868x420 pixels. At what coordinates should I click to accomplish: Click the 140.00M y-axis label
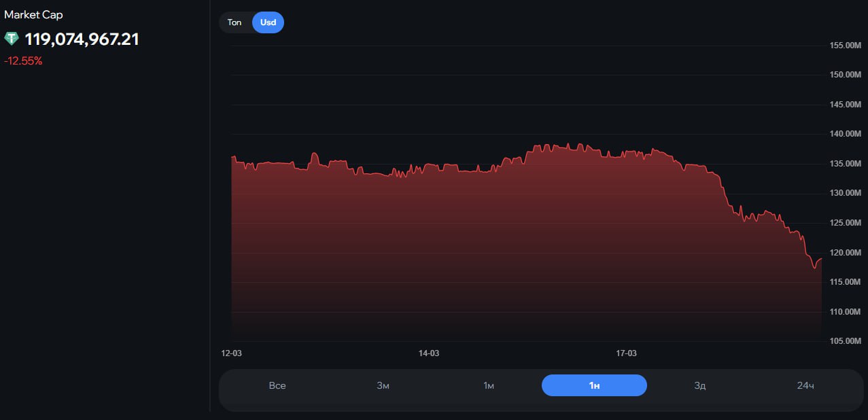(x=845, y=134)
